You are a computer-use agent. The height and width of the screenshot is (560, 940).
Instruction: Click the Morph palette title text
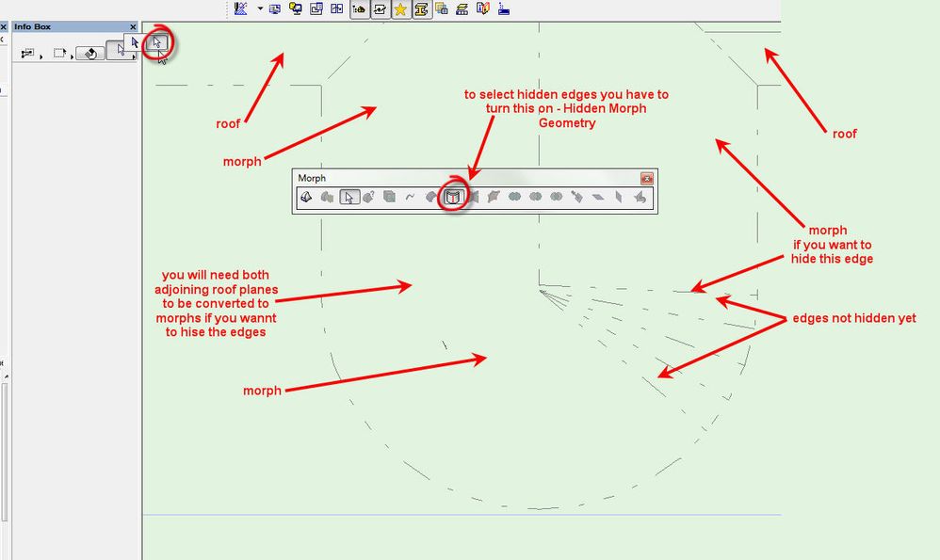(312, 179)
